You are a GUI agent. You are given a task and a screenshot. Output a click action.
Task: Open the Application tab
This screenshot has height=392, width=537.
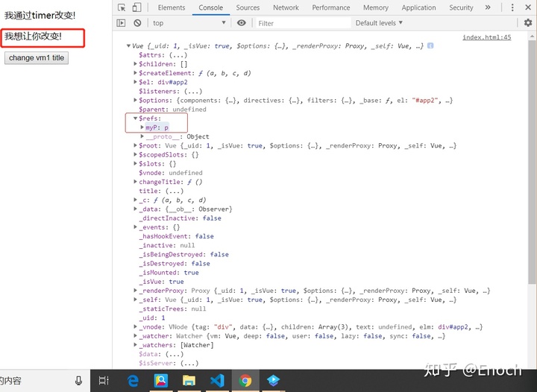418,7
